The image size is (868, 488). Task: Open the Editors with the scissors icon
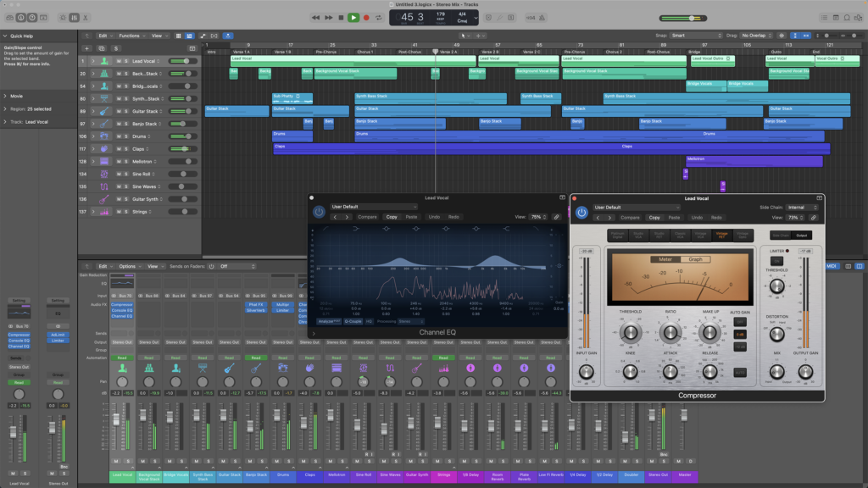tap(86, 18)
